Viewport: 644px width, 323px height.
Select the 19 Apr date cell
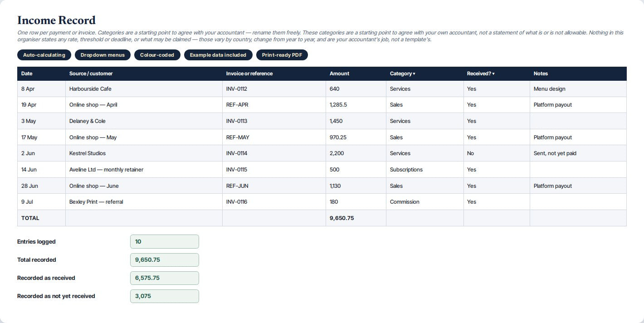coord(41,105)
